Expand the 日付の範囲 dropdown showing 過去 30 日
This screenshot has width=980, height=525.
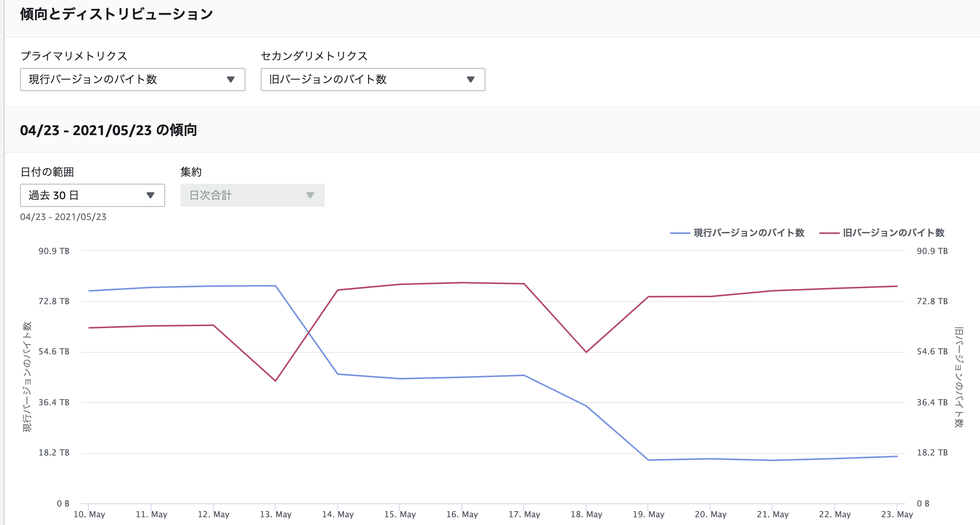92,195
